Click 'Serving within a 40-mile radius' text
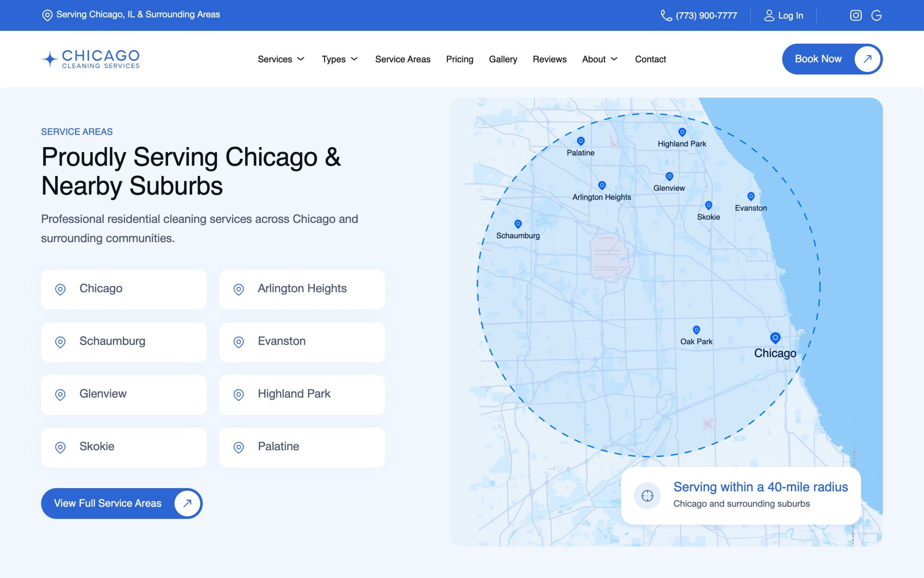The width and height of the screenshot is (924, 578). 760,487
